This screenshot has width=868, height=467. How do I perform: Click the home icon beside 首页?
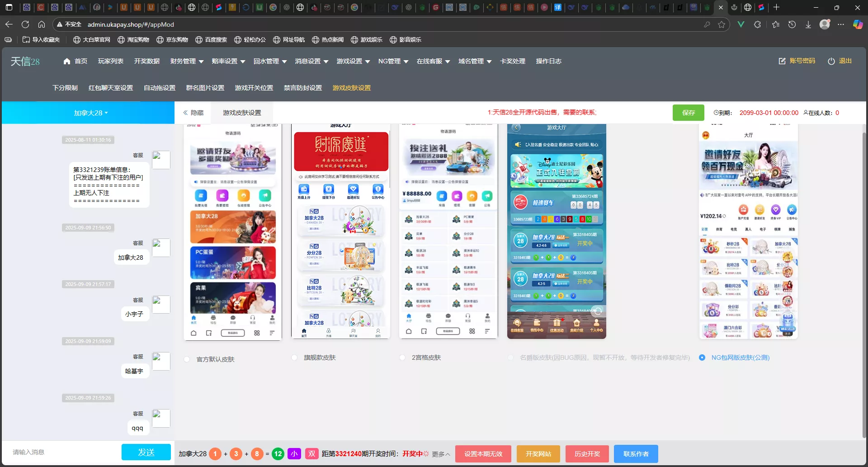[67, 61]
